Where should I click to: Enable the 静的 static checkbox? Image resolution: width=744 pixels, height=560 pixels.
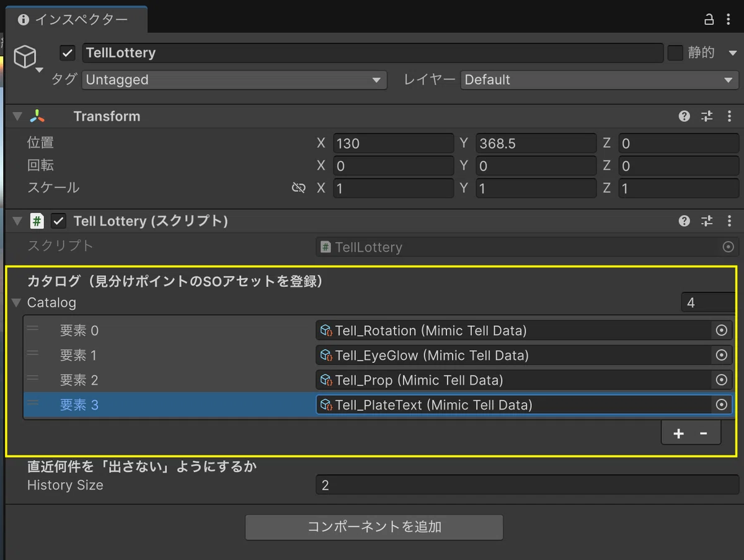(675, 53)
